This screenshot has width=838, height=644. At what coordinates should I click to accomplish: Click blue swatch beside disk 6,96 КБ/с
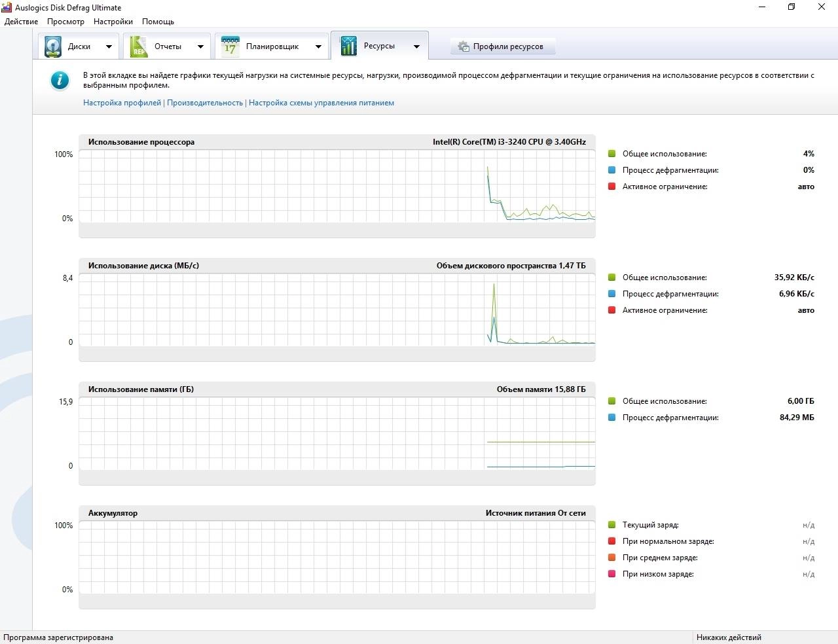pyautogui.click(x=612, y=294)
